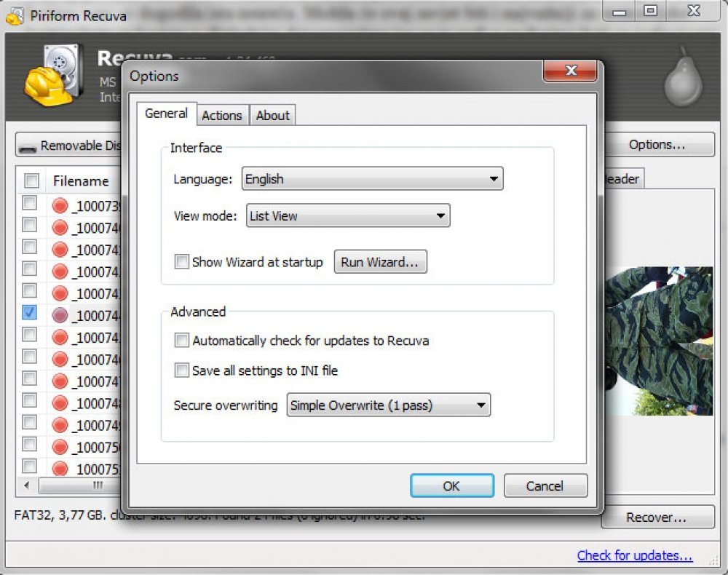The width and height of the screenshot is (728, 575).
Task: Check the box for file _1000750
Action: coord(29,444)
